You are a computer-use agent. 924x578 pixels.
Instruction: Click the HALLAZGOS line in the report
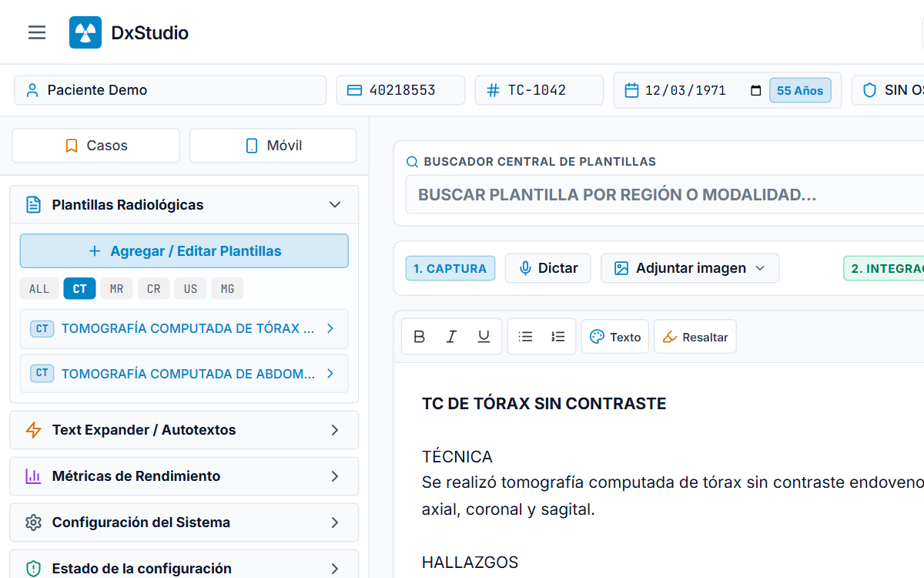click(470, 563)
